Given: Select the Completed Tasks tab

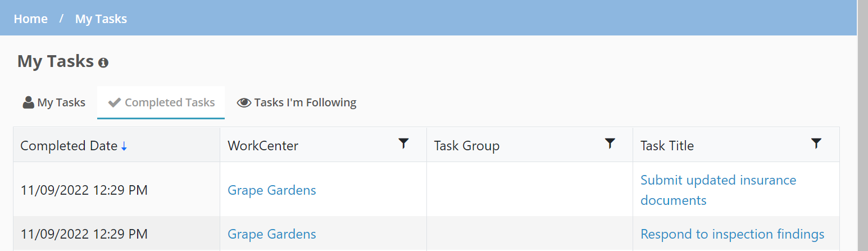Looking at the screenshot, I should coord(161,102).
